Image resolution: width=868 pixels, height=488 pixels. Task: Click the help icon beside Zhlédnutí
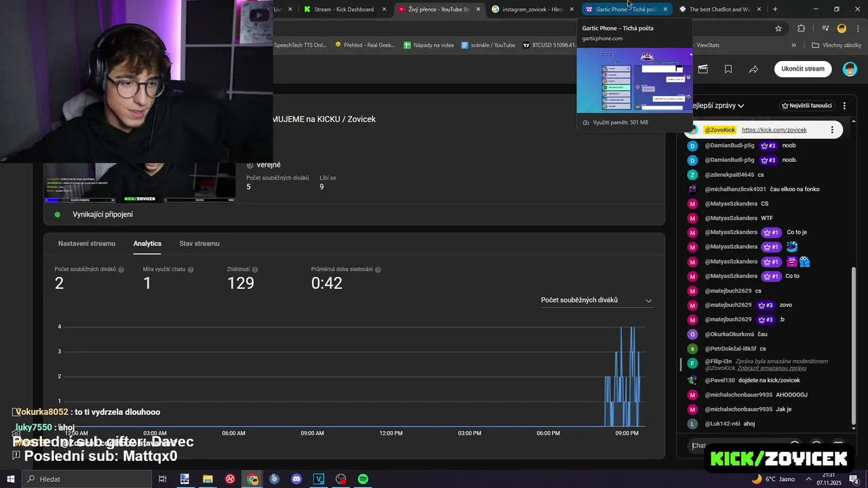(256, 269)
